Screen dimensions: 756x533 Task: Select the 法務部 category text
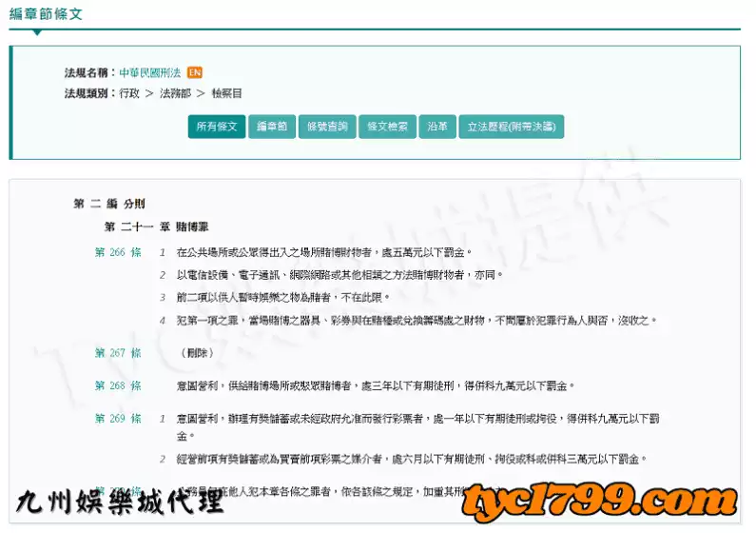click(x=175, y=93)
